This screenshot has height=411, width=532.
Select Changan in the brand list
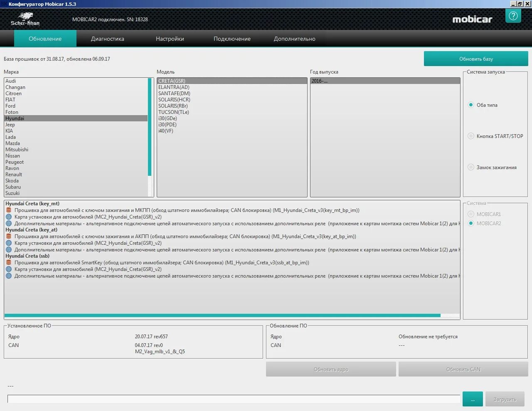[x=76, y=87]
